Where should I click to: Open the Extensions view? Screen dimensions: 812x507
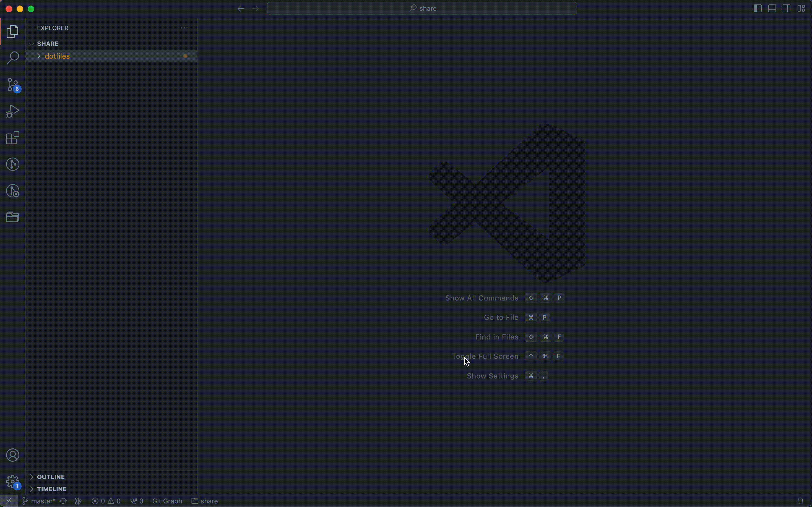(13, 138)
